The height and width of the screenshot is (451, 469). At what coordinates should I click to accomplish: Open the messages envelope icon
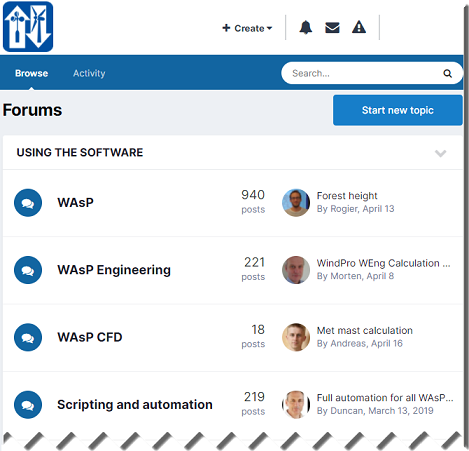[332, 27]
